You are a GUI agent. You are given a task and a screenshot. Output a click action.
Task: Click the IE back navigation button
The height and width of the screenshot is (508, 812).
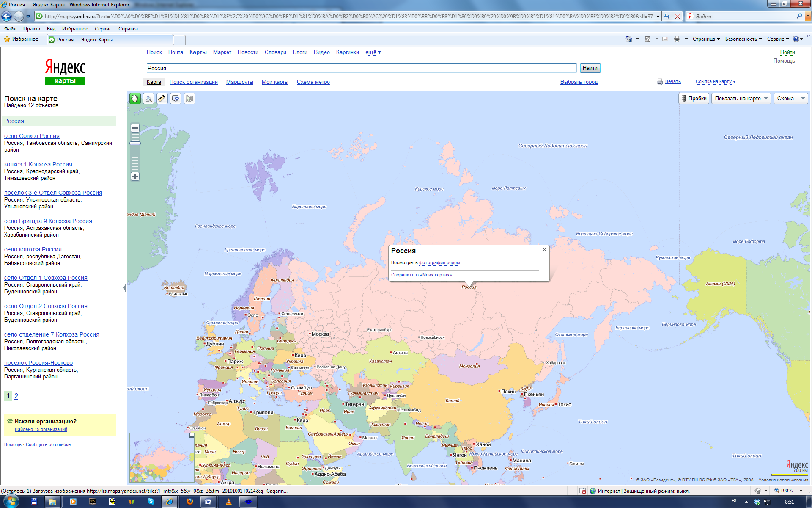[x=7, y=16]
